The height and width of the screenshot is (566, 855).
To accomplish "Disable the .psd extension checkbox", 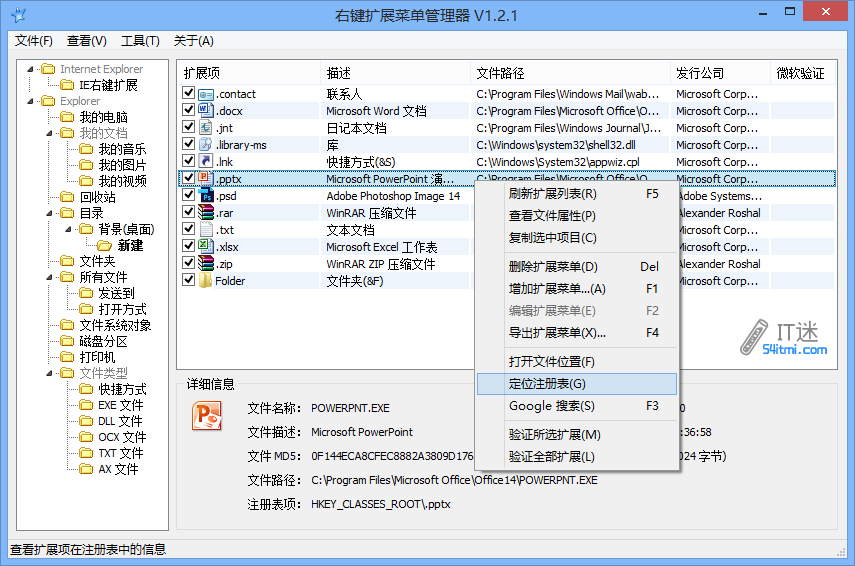I will (x=189, y=195).
